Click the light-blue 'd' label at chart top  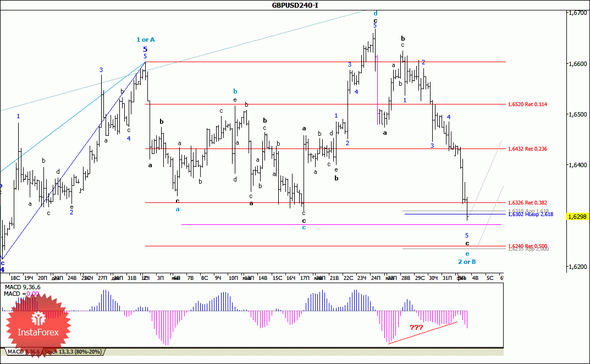coord(376,14)
